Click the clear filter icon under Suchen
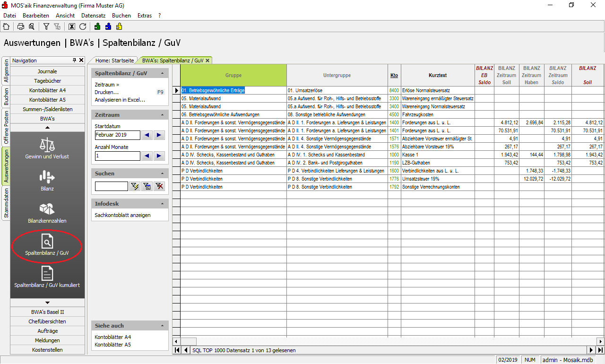This screenshot has height=364, width=605. pos(159,186)
